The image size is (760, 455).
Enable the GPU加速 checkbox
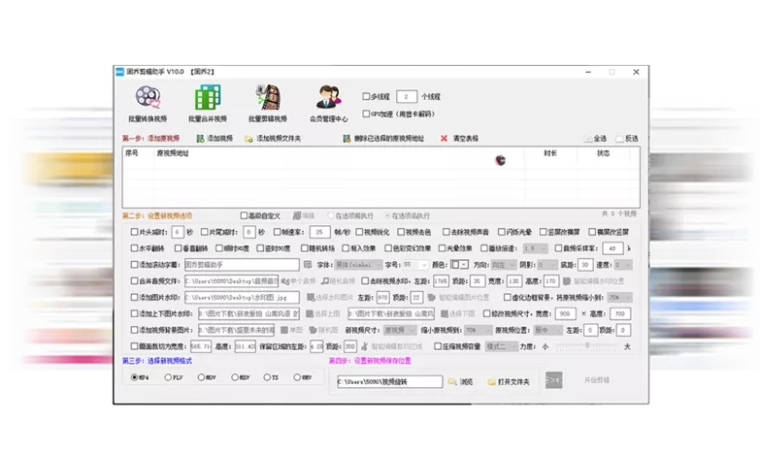point(366,114)
